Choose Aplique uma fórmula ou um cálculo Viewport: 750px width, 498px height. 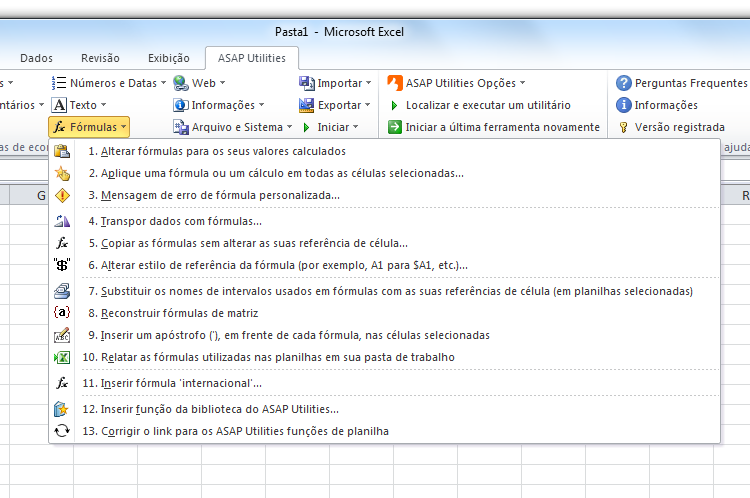click(x=385, y=173)
